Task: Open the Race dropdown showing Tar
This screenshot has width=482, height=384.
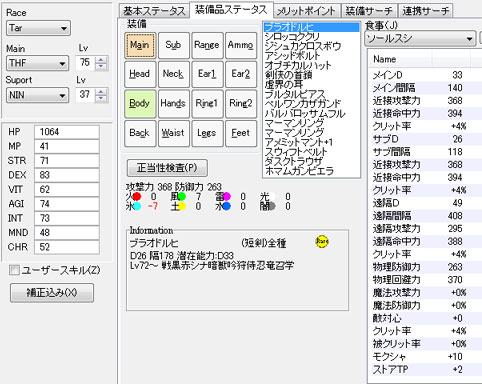Action: pyautogui.click(x=38, y=28)
